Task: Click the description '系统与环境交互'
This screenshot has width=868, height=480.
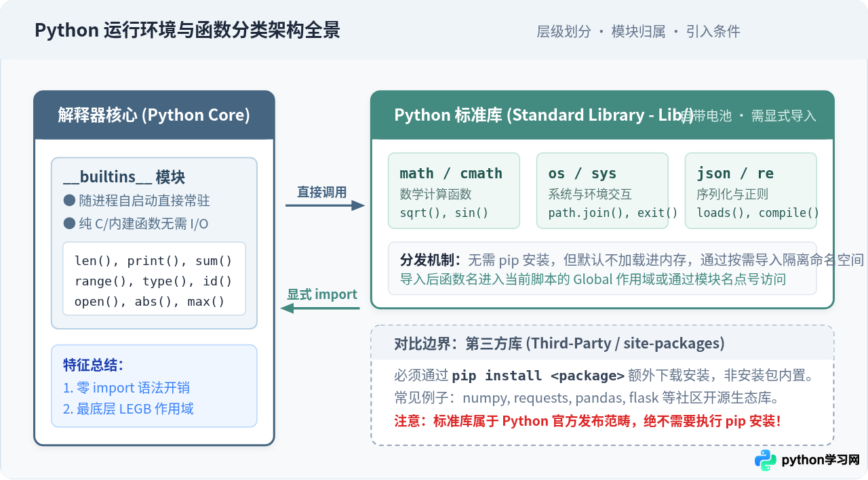Action: 590,194
